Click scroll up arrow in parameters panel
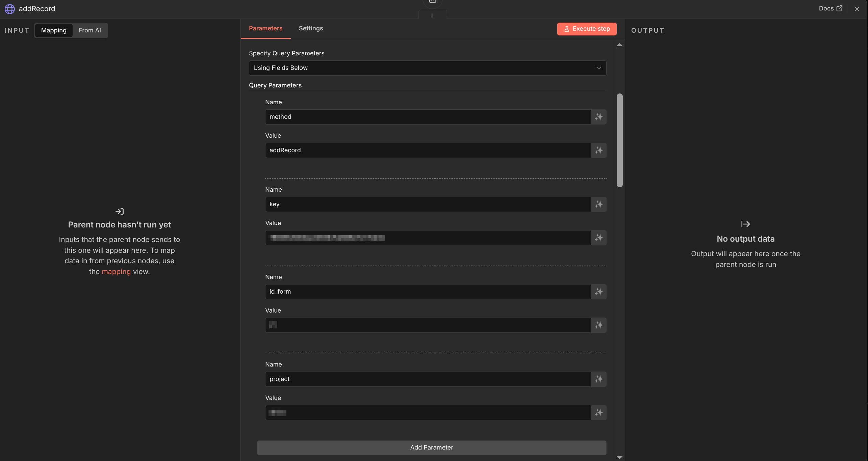 click(x=619, y=45)
